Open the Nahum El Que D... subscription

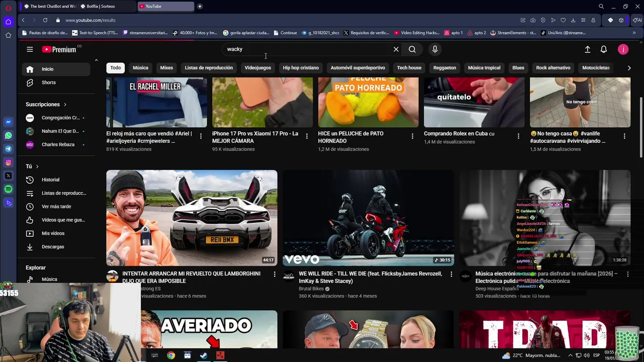click(55, 131)
